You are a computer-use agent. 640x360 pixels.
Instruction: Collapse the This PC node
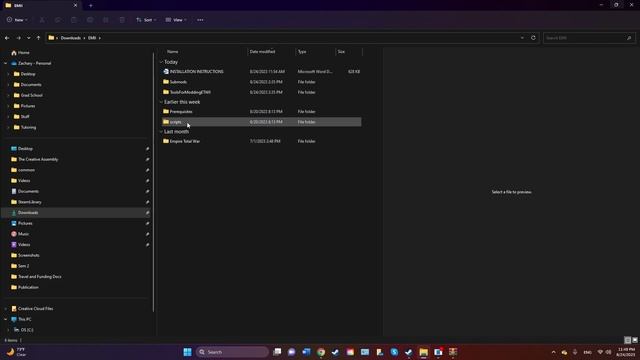[x=5, y=319]
